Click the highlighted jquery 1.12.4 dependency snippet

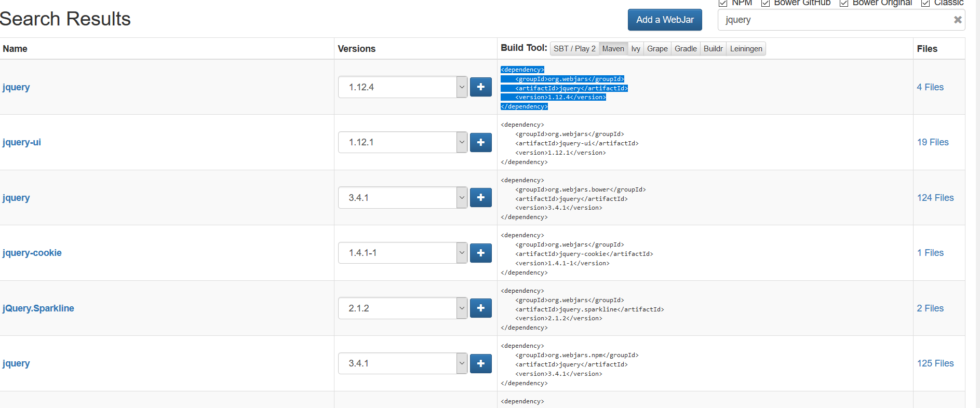[564, 88]
